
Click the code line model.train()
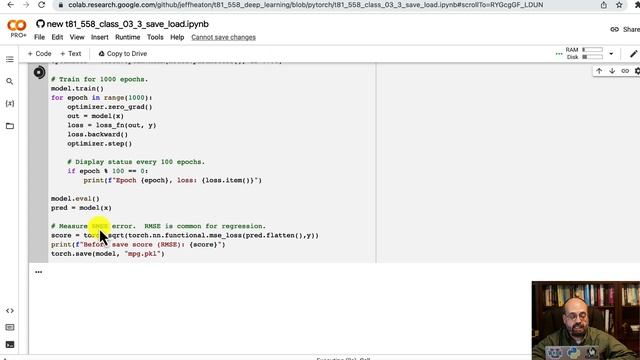77,89
